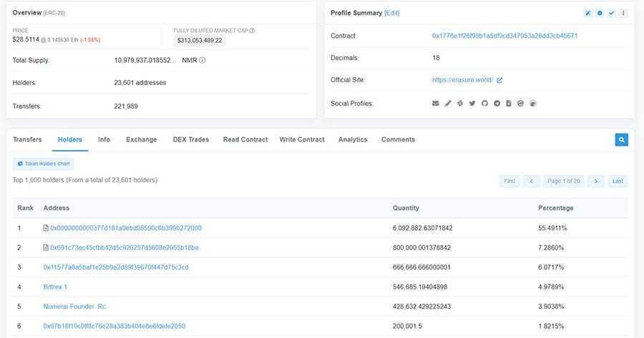This screenshot has height=338, width=644.
Task: Open the DEX Trades tab
Action: (x=191, y=139)
